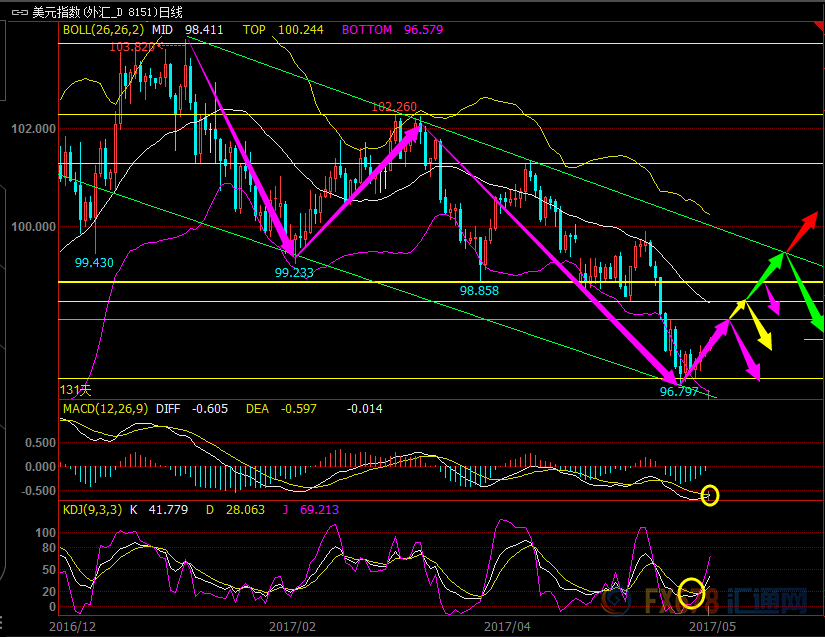Click the DIFF -0.605 value

pos(192,409)
